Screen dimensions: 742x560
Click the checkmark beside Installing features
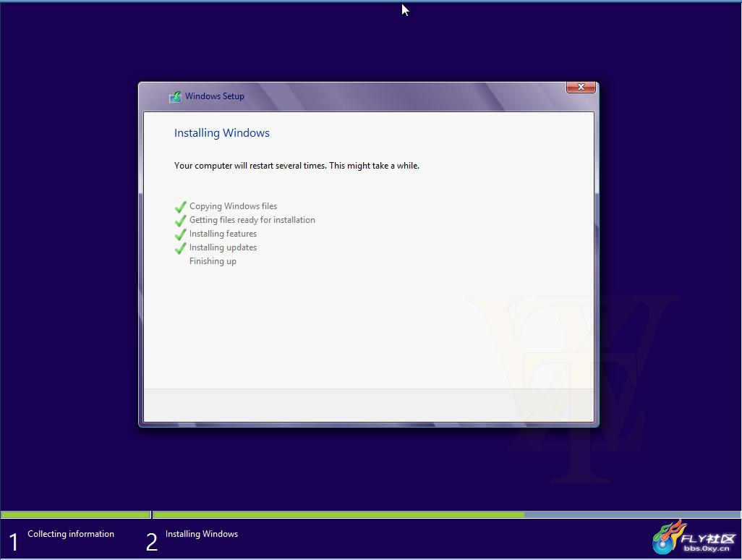click(180, 234)
